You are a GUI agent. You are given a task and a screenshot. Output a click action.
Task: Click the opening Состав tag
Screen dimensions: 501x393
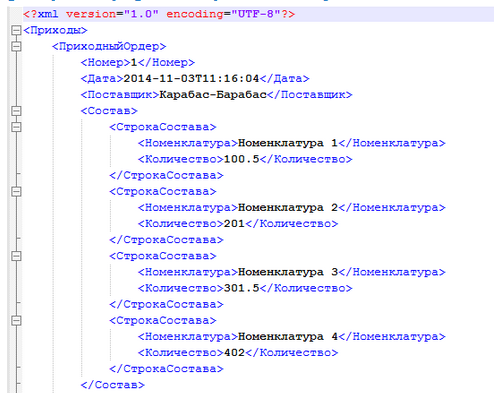coord(109,111)
